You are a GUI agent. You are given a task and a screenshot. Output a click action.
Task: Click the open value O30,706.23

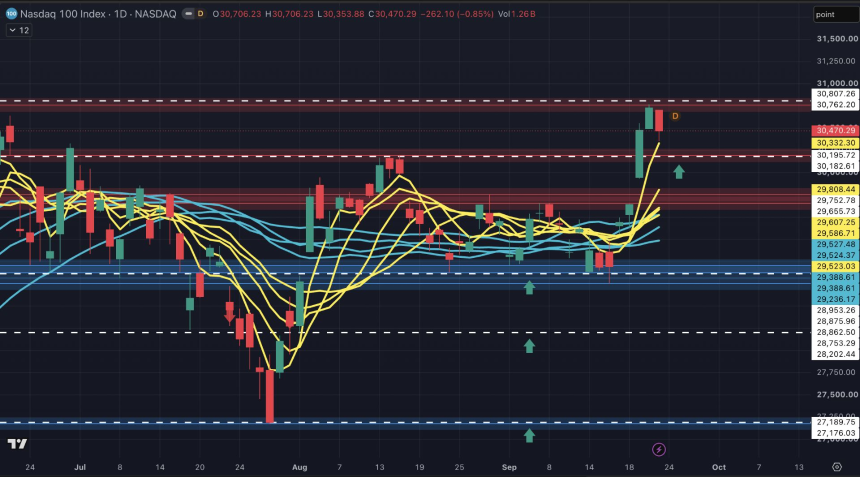click(237, 14)
